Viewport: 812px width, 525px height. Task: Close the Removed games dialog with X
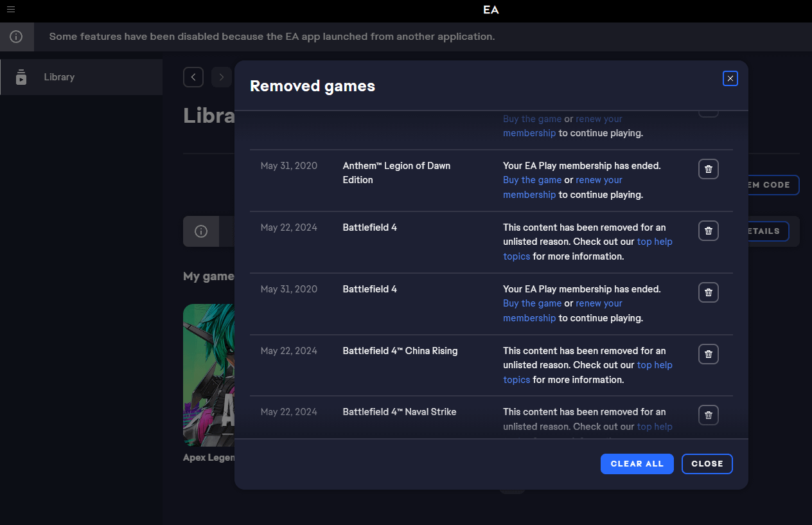(730, 78)
